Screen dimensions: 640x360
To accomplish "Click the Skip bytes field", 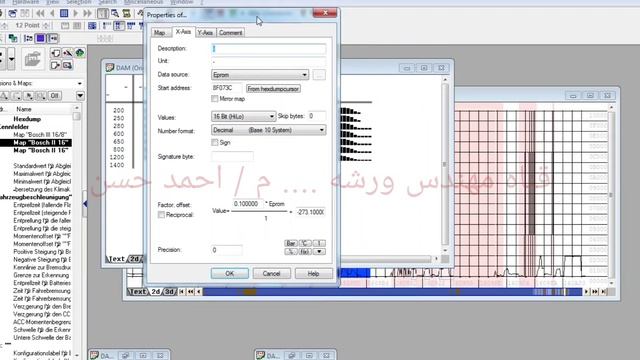I will (317, 116).
